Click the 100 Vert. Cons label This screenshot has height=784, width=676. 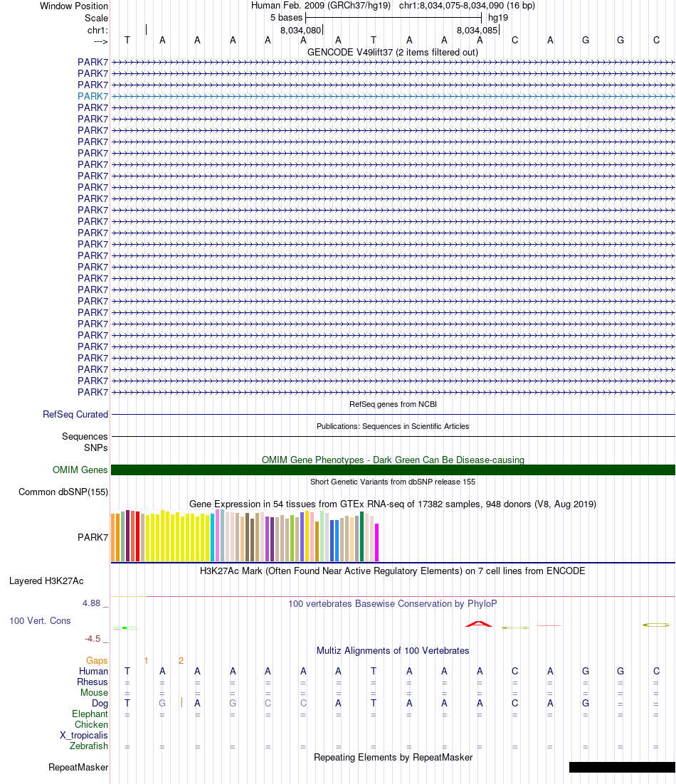pos(40,620)
